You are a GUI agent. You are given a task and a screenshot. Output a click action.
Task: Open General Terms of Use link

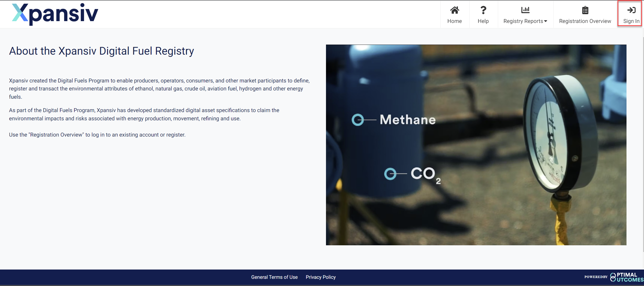(x=274, y=277)
